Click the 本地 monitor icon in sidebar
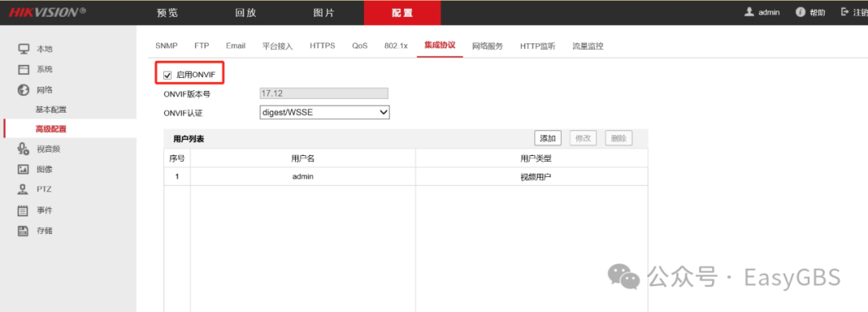The width and height of the screenshot is (868, 312). 23,49
